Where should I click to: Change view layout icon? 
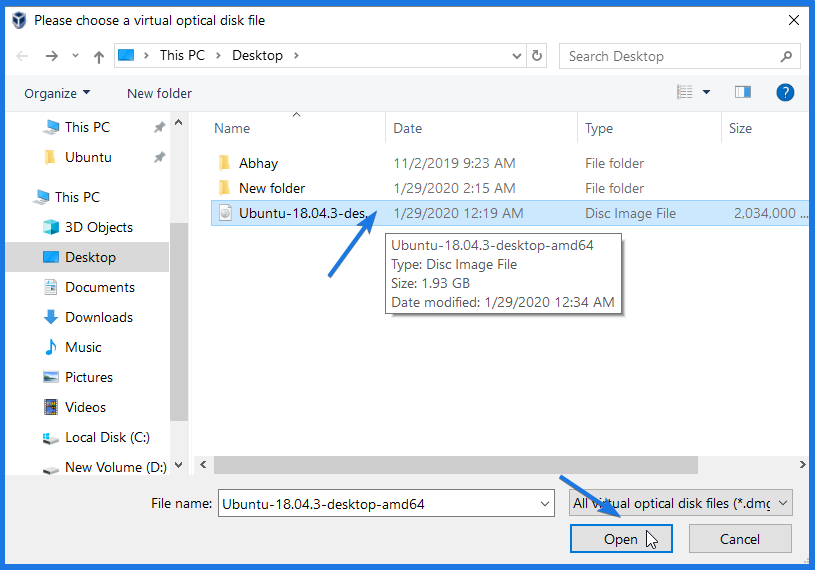pyautogui.click(x=685, y=92)
